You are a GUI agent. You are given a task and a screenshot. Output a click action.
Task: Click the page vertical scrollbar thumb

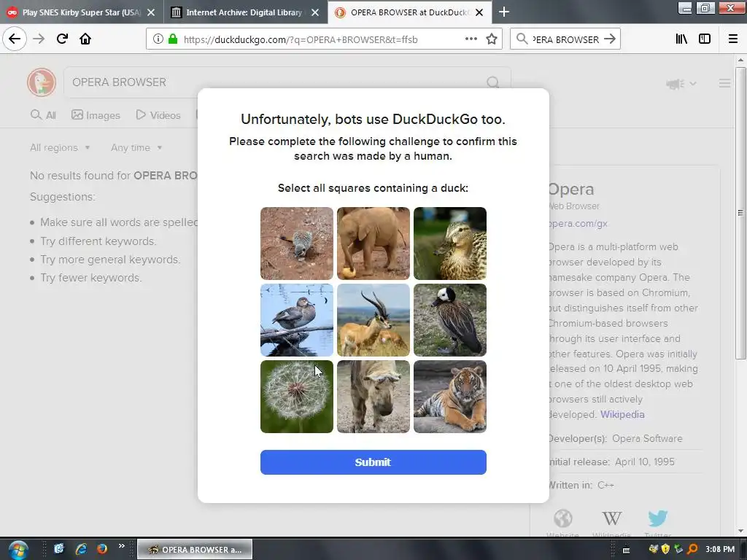(x=740, y=213)
